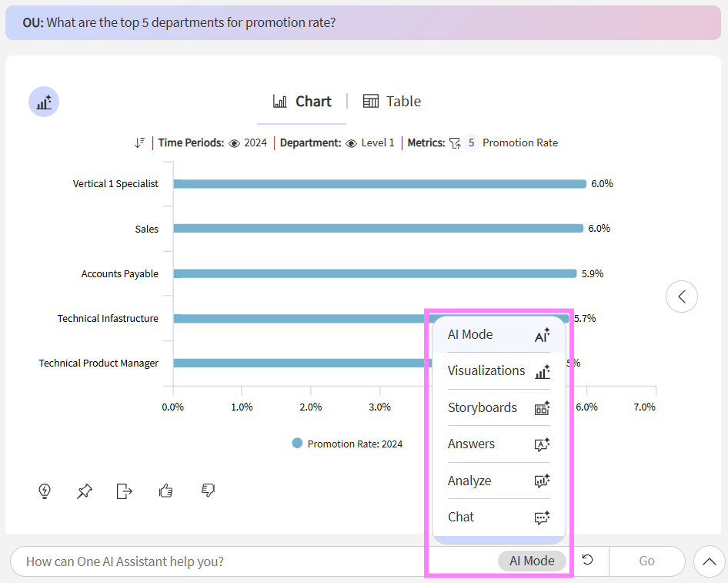Click the export arrow icon
The image size is (728, 583).
125,491
